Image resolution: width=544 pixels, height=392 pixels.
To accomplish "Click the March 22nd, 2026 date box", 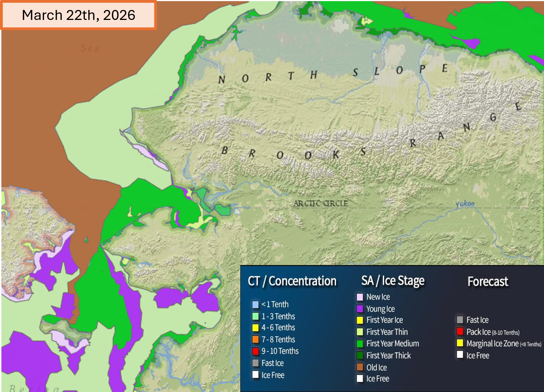I will (79, 15).
